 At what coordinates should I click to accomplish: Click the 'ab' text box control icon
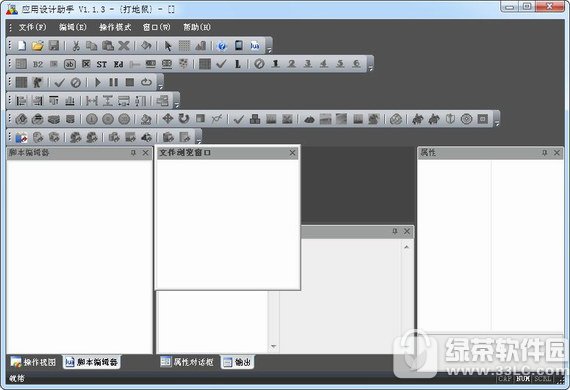coord(70,64)
